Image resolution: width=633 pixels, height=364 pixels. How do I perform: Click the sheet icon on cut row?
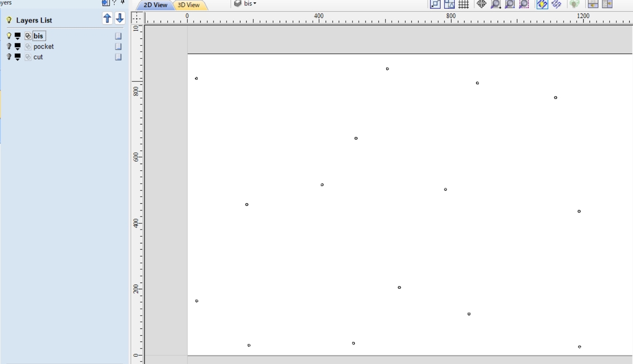[x=118, y=57]
